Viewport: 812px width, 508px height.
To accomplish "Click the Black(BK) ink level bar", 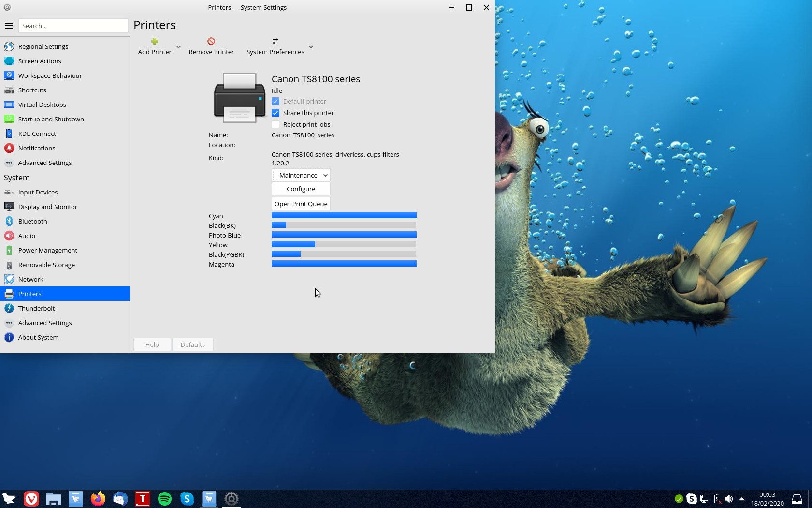I will pyautogui.click(x=344, y=225).
